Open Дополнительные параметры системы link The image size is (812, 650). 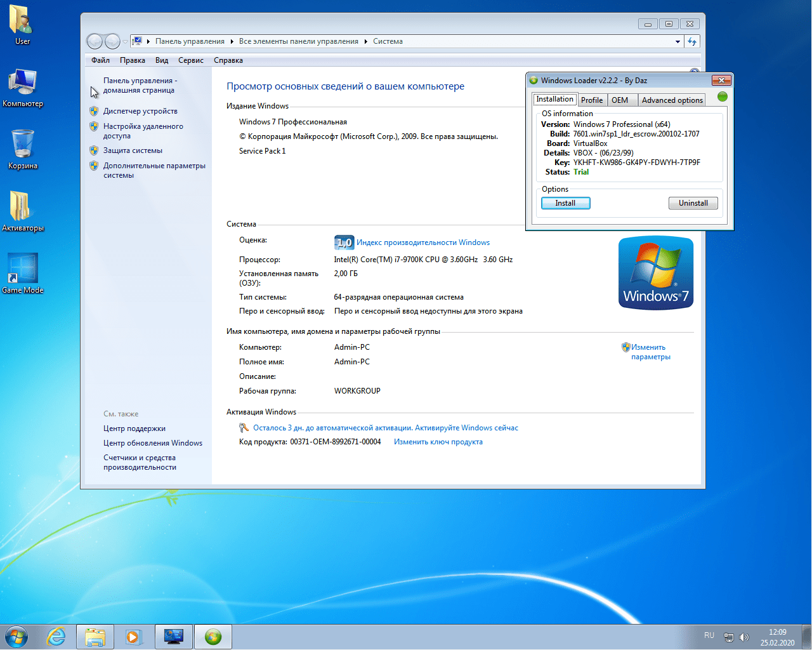[154, 170]
